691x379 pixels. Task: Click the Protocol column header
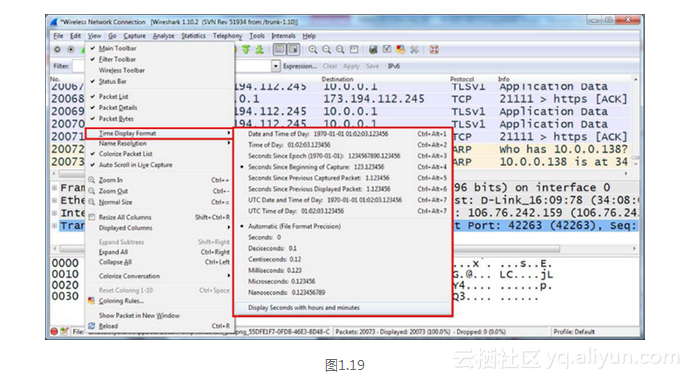462,79
